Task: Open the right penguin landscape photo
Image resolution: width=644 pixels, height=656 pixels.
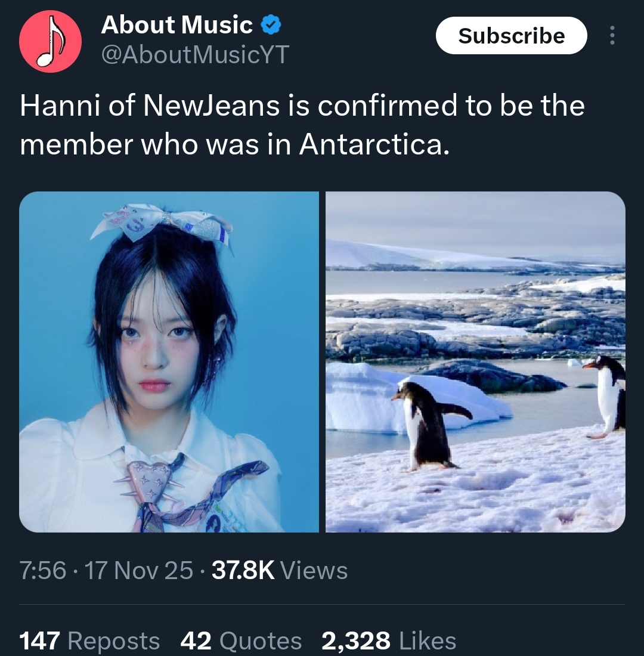Action: [475, 362]
